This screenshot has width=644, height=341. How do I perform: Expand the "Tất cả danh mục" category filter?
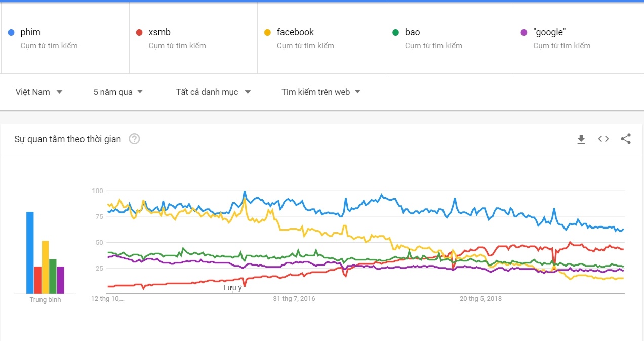213,92
